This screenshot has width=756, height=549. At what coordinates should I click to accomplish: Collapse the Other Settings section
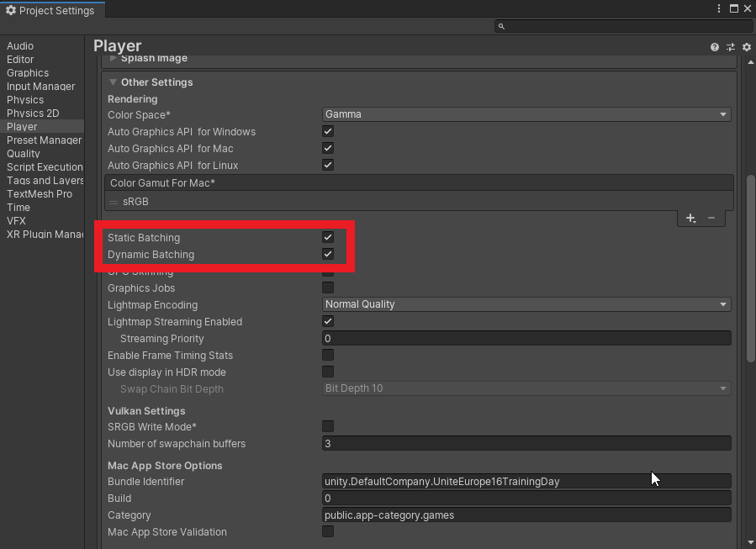coord(113,82)
